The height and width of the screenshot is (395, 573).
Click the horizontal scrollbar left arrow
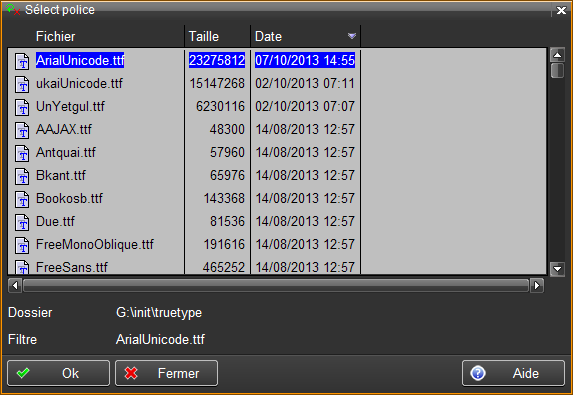tap(15, 285)
